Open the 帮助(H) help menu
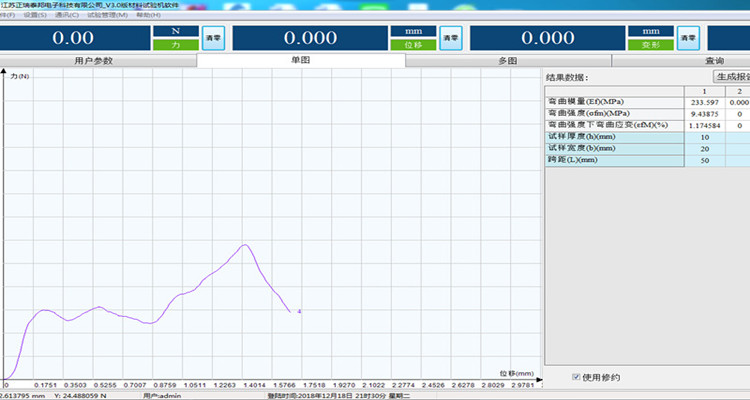Viewport: 750px width, 400px height. click(x=148, y=15)
